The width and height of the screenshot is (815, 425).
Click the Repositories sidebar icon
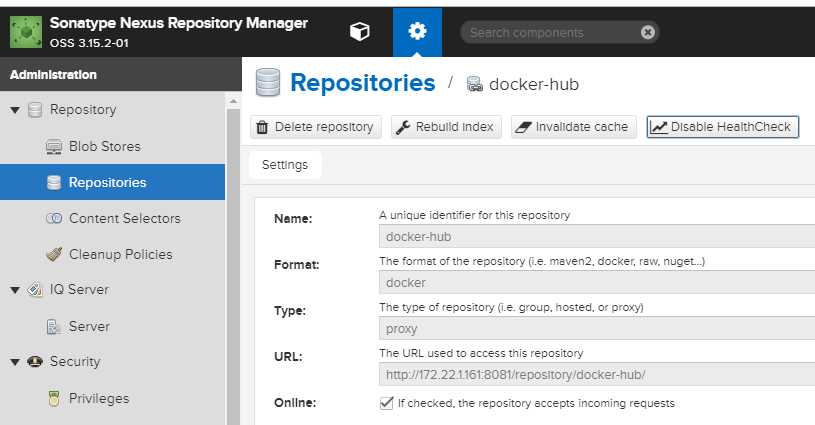54,183
